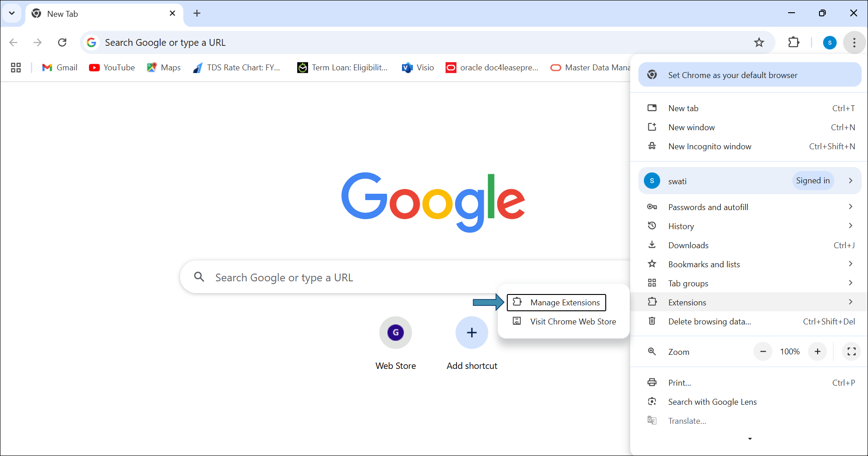Click the Translate menu entry

750,421
